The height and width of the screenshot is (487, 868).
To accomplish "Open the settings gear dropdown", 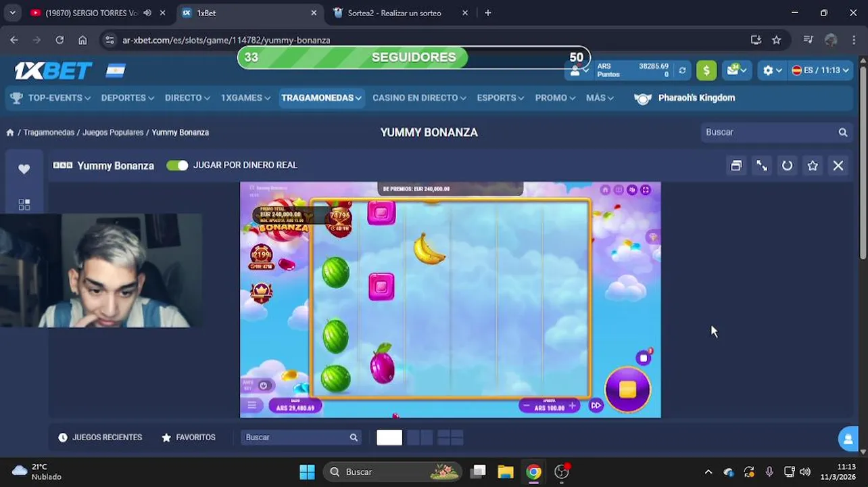I will (x=772, y=70).
